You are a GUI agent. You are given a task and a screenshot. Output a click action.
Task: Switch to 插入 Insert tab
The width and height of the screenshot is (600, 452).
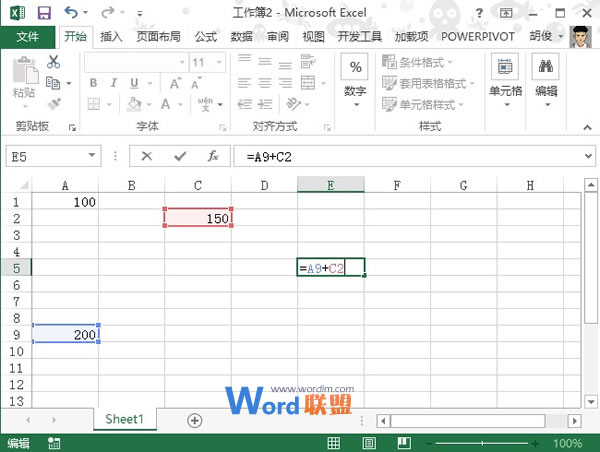(111, 37)
